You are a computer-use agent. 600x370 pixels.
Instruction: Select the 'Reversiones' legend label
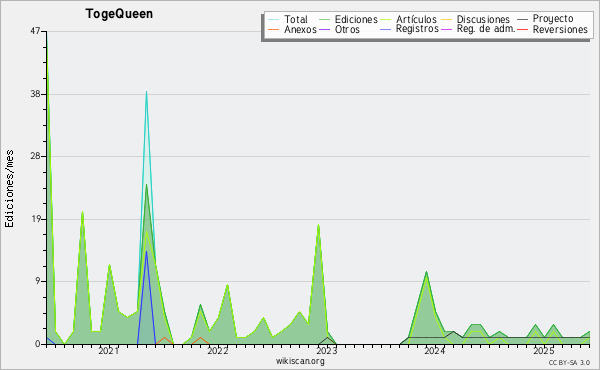[560, 29]
